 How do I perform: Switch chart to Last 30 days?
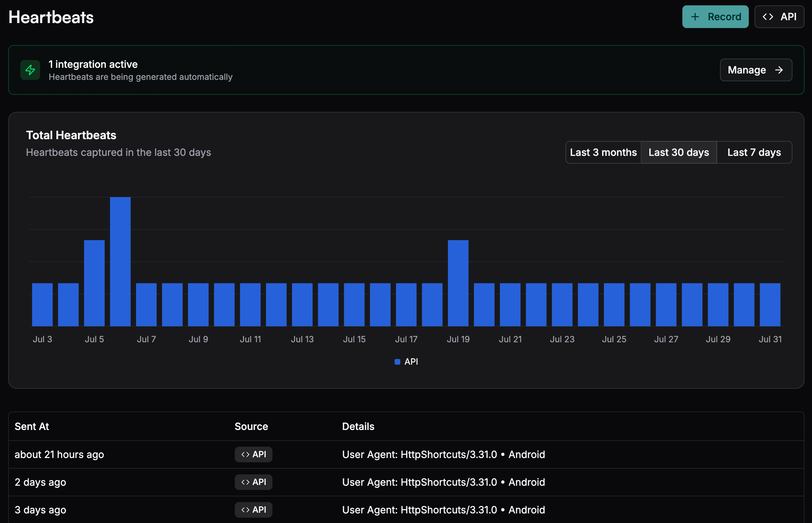(x=679, y=152)
